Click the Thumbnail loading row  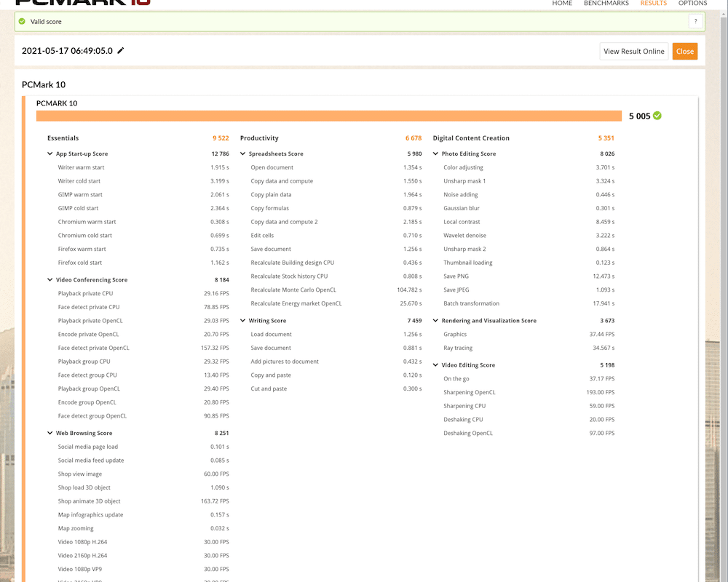click(x=529, y=263)
